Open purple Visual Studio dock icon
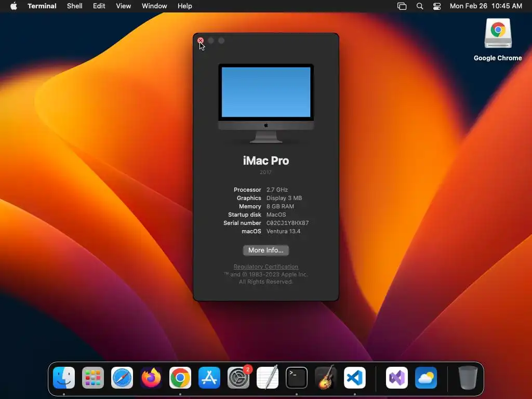Viewport: 532px width, 399px height. pyautogui.click(x=397, y=378)
